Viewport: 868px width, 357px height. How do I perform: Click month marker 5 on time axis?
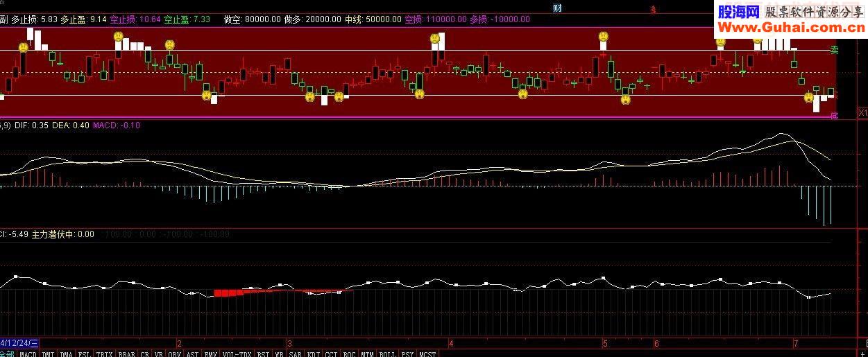[605, 343]
